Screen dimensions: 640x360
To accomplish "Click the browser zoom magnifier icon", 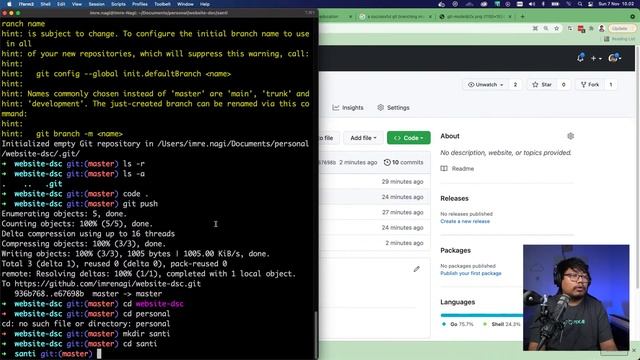I will click(x=546, y=28).
